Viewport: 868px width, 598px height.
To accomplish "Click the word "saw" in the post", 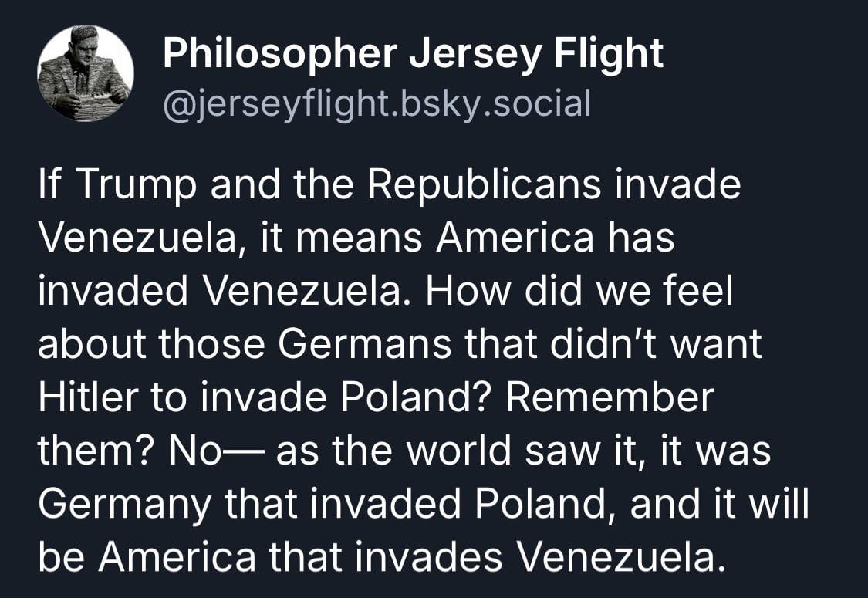I will click(x=551, y=451).
